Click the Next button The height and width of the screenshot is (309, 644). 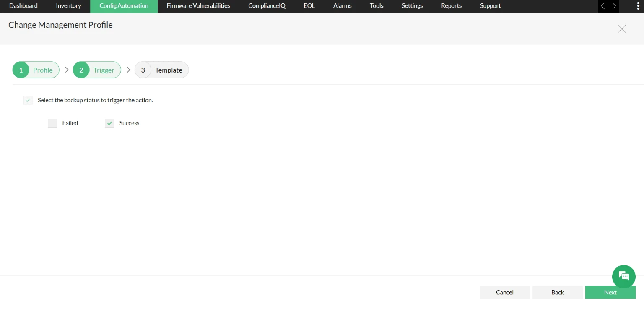(610, 292)
